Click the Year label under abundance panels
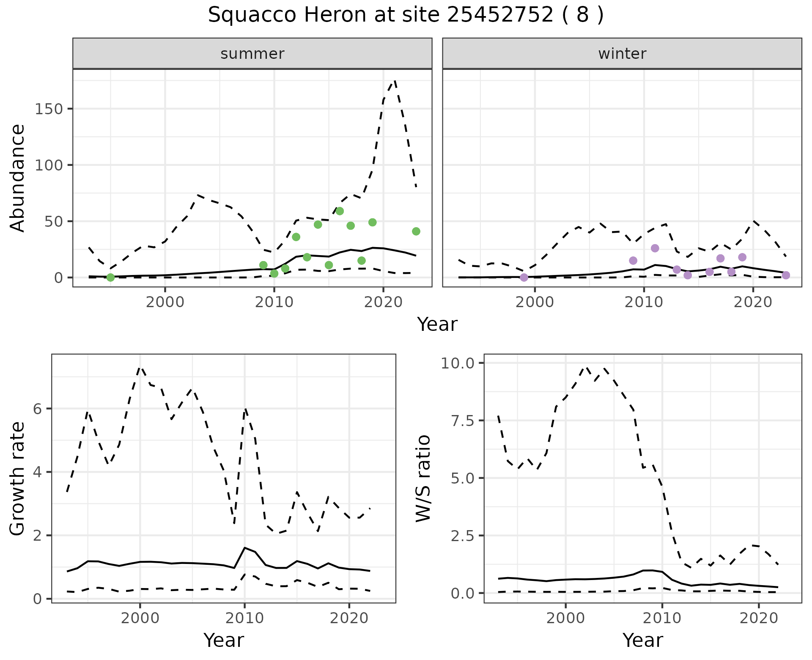The height and width of the screenshot is (660, 812). [x=437, y=324]
